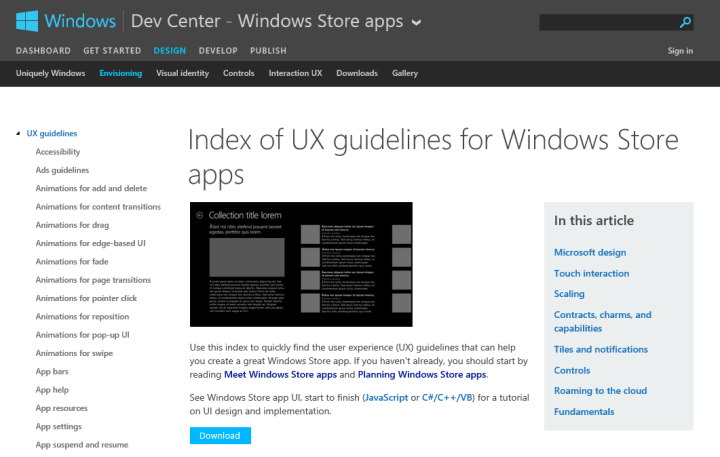Click inside the search input field
This screenshot has width=720, height=457.
click(x=605, y=21)
